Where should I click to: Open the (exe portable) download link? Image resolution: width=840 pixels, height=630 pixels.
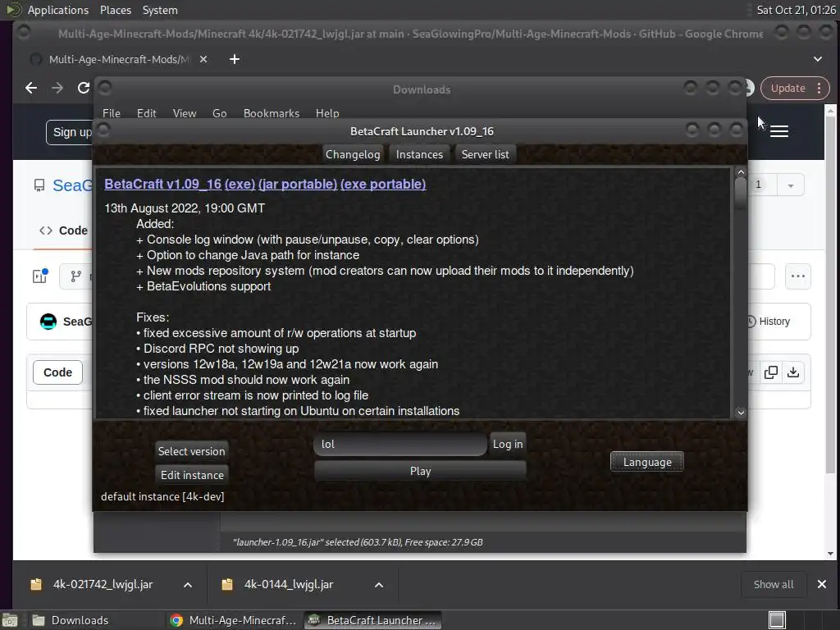coord(383,185)
